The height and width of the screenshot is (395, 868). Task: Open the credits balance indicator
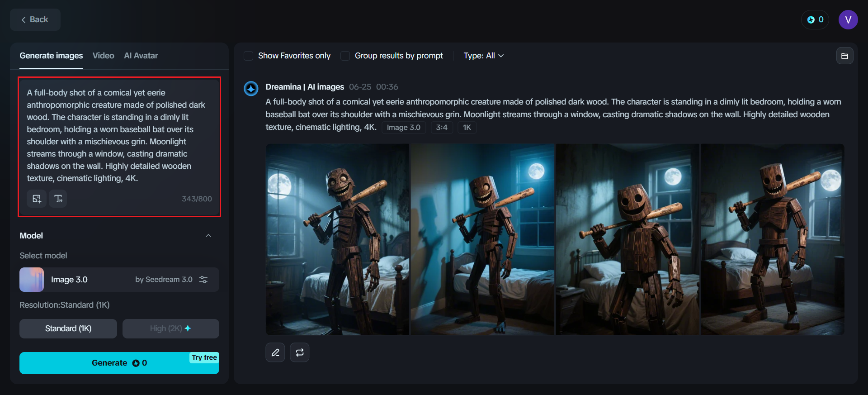815,20
